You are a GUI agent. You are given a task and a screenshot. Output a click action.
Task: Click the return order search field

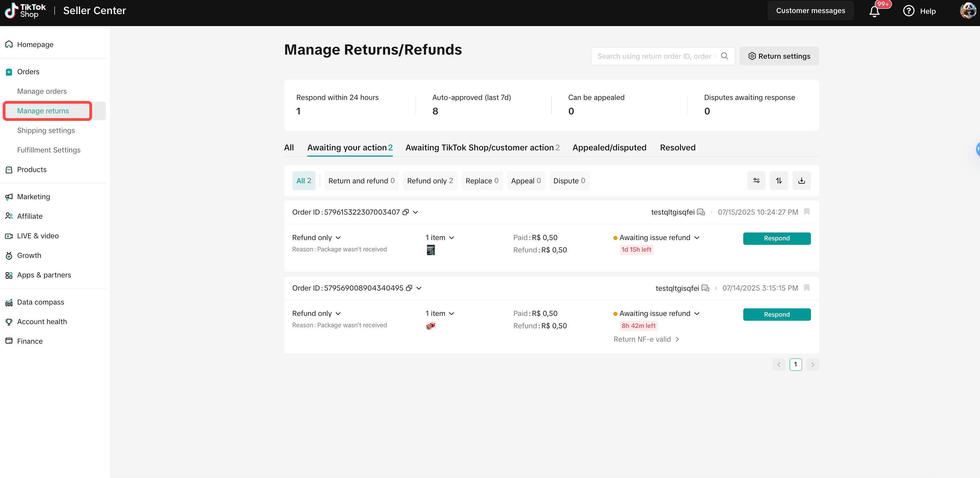click(x=655, y=56)
